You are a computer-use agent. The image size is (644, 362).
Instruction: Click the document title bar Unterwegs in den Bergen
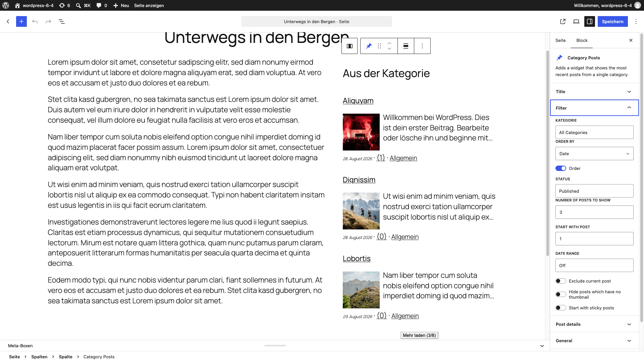pos(316,21)
